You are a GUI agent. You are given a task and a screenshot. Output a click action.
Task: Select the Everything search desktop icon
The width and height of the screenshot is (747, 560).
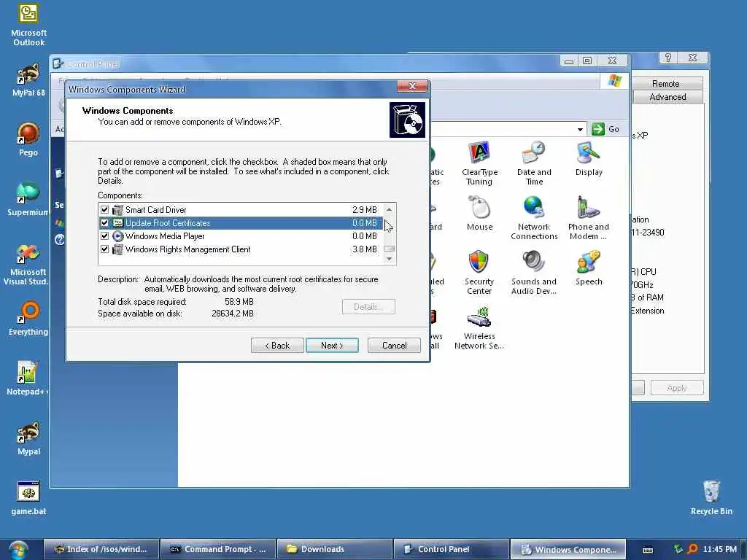point(28,318)
